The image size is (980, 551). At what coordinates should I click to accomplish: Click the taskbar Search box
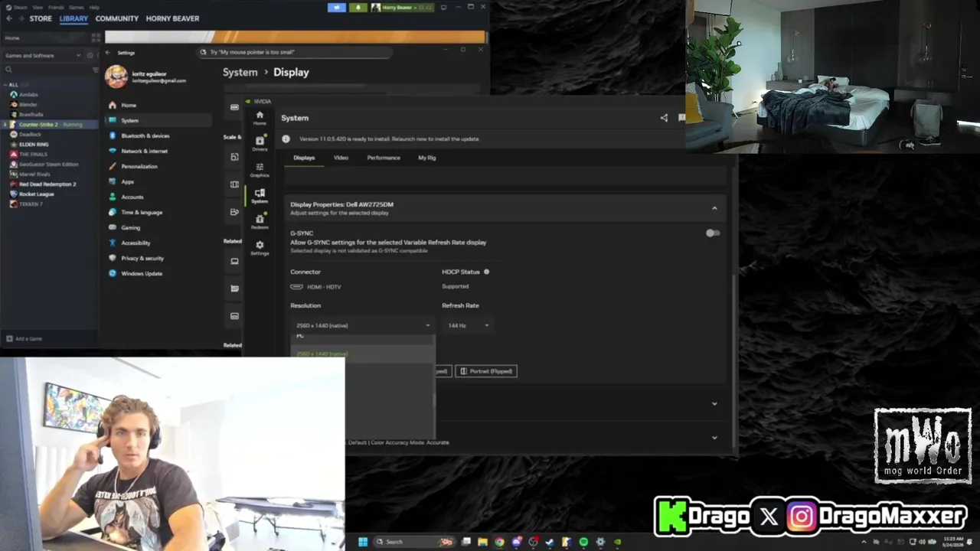413,542
